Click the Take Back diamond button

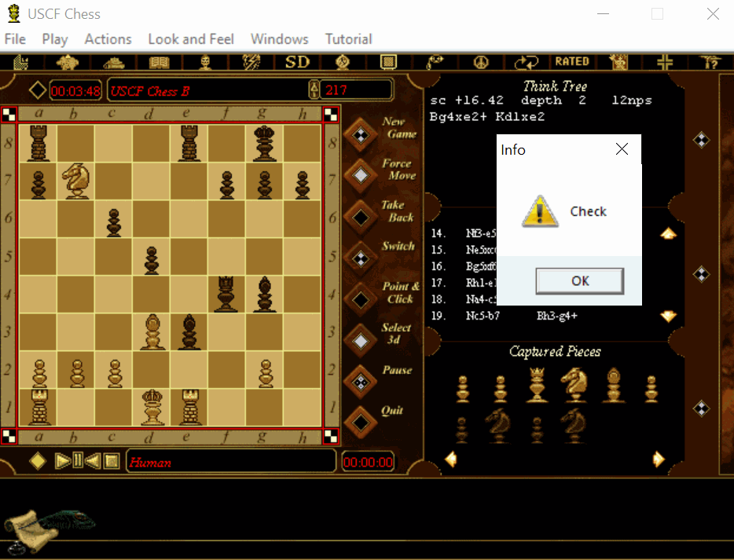tap(361, 217)
